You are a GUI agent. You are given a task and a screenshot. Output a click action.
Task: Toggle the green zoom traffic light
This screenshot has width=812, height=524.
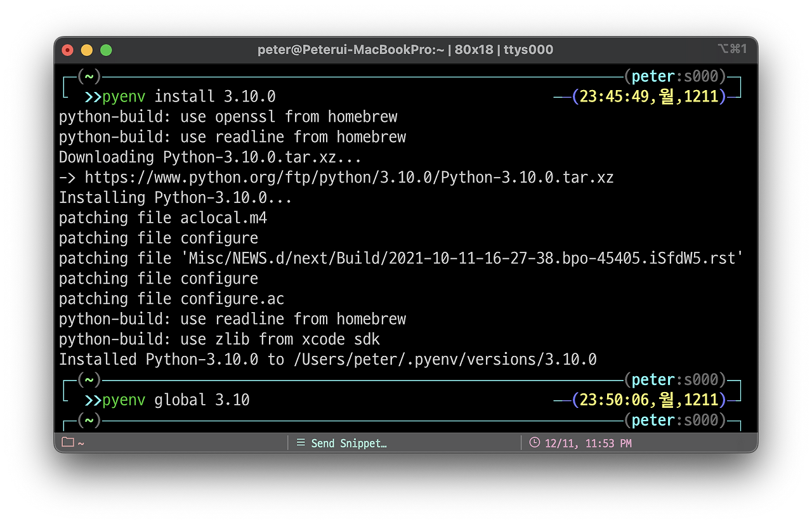click(106, 49)
